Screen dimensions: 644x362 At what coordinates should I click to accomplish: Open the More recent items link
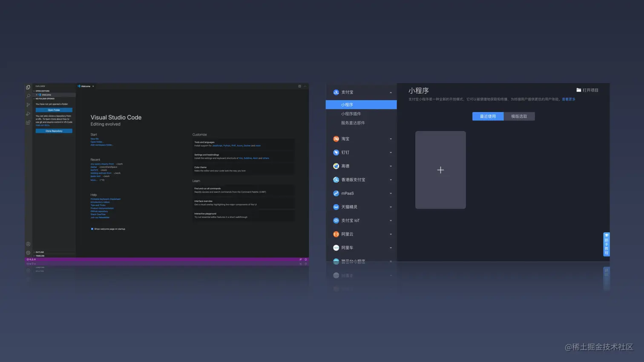(x=94, y=180)
